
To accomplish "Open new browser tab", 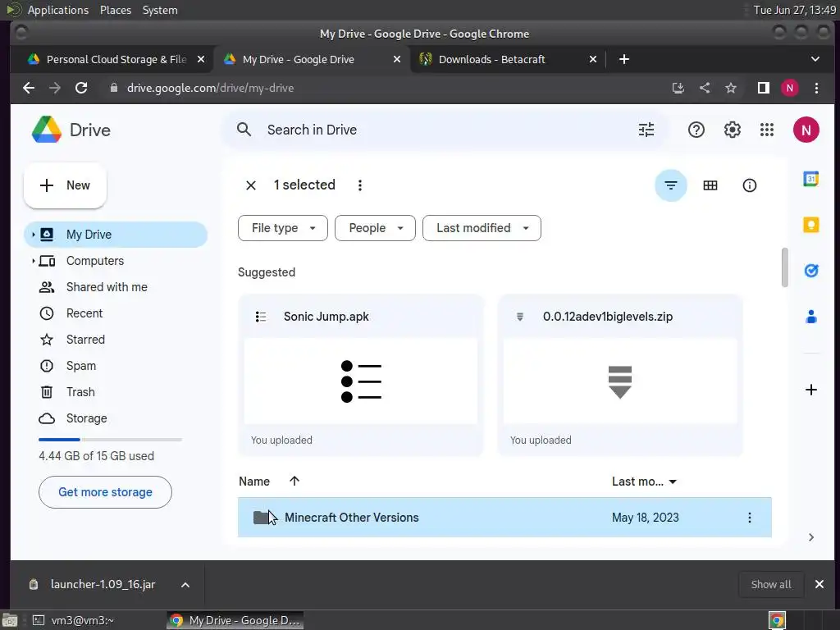I will tap(623, 59).
